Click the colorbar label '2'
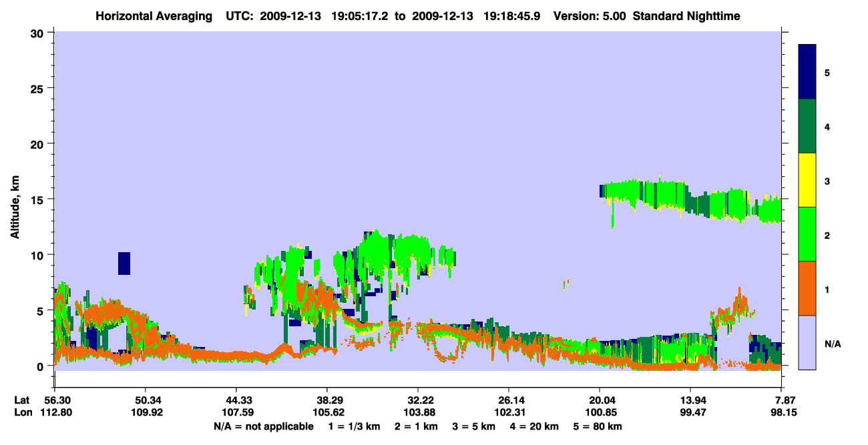Viewport: 868px width, 445px height. click(x=827, y=235)
